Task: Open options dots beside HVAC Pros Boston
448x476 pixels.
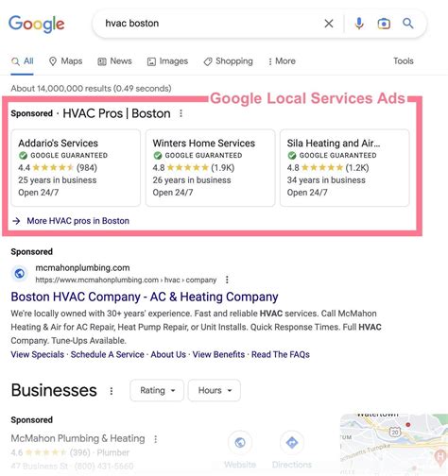Action: point(181,113)
